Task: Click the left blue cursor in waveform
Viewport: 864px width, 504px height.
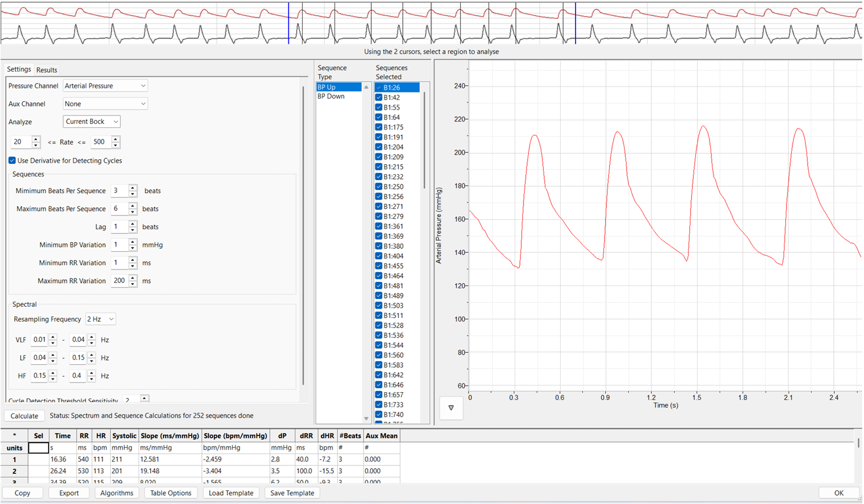Action: 288,23
